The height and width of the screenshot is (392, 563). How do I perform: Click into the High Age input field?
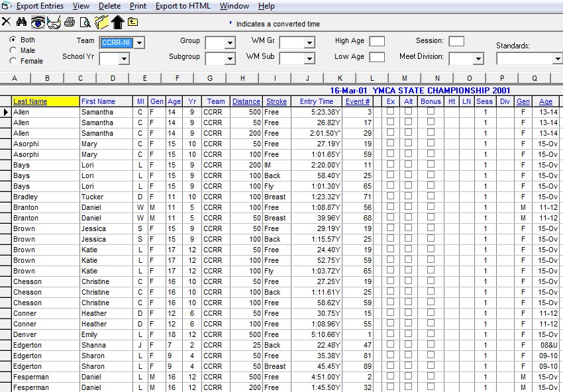[376, 42]
